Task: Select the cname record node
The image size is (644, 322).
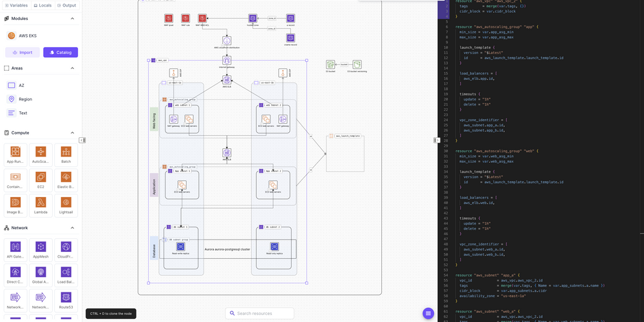Action: pyautogui.click(x=290, y=39)
